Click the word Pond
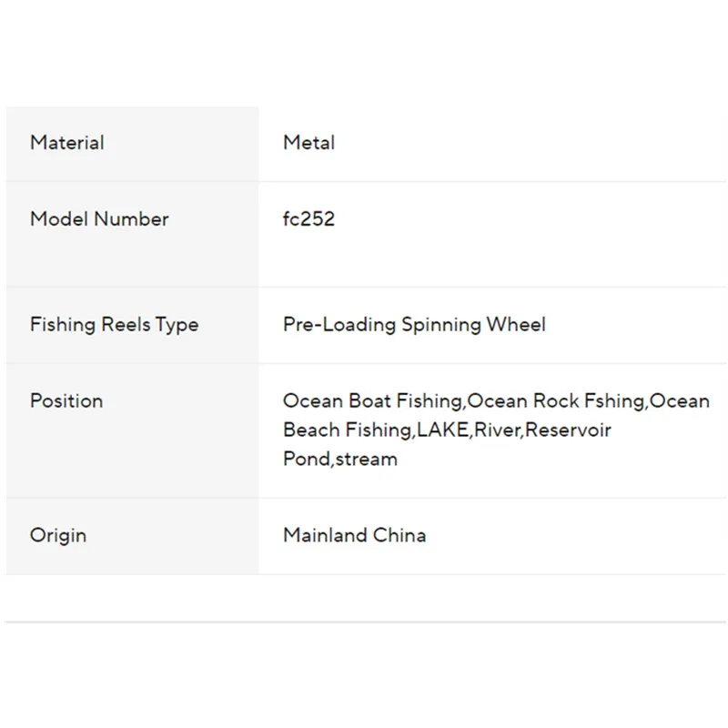This screenshot has height=728, width=728. pos(306,460)
